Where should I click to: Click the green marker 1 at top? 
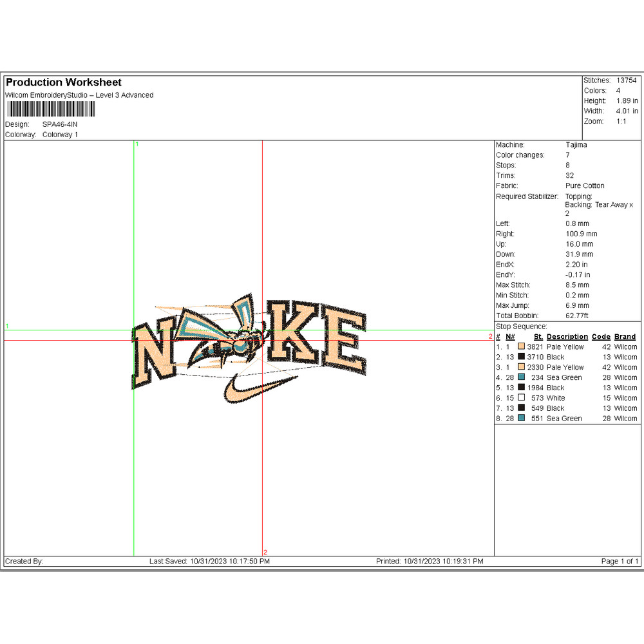[137, 144]
